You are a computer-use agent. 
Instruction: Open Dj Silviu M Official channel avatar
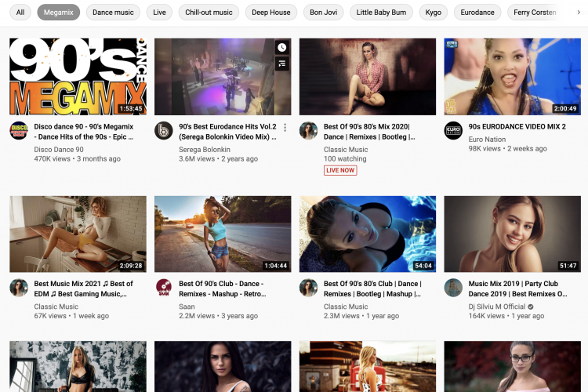pos(453,288)
